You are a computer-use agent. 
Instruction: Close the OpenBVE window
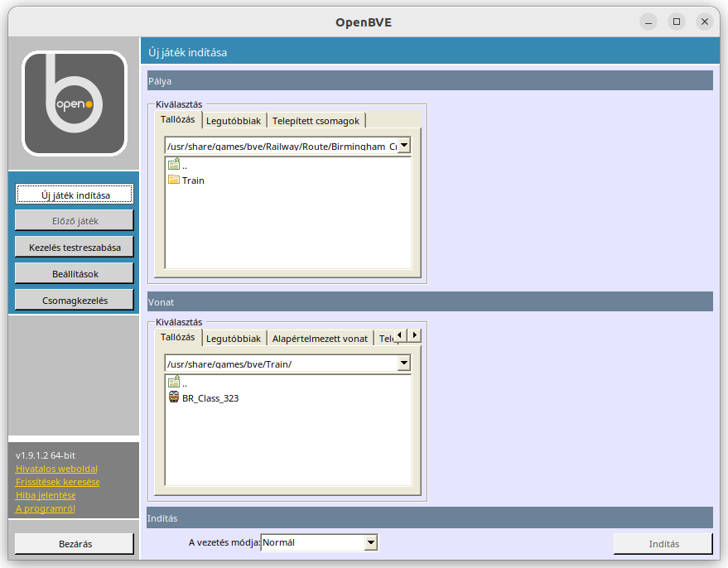(x=704, y=22)
